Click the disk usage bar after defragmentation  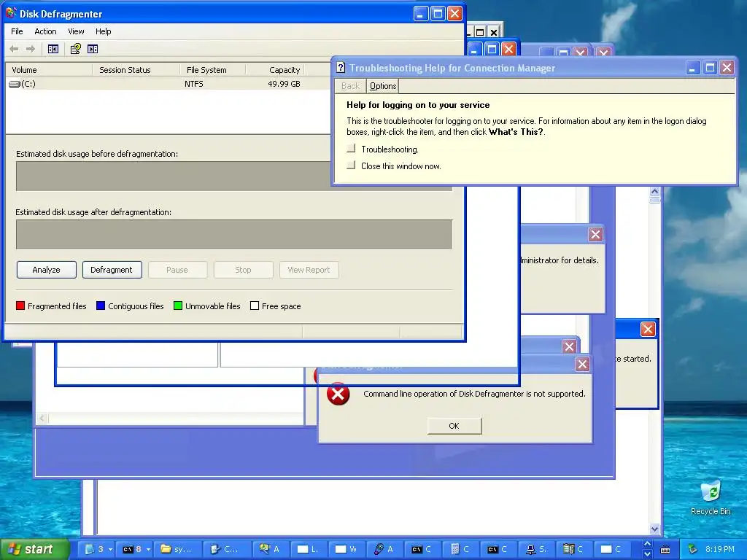click(234, 234)
